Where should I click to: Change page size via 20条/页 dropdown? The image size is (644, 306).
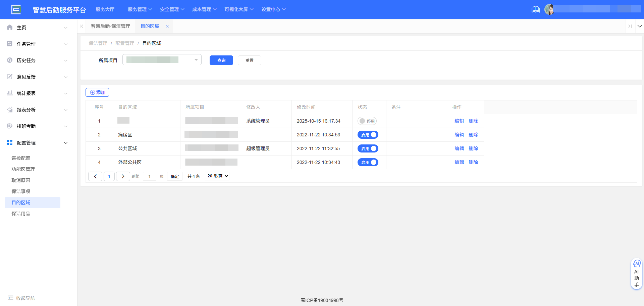coord(217,176)
